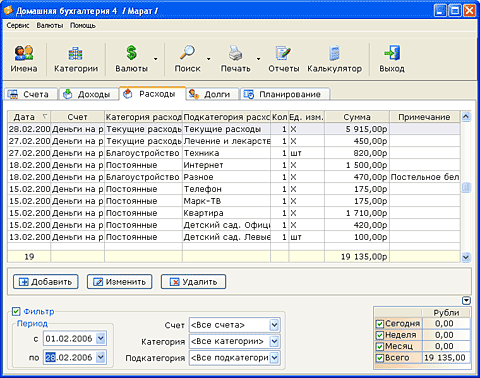This screenshot has width=480, height=378.
Task: Toggle the Фильтр checkbox
Action: click(x=16, y=311)
